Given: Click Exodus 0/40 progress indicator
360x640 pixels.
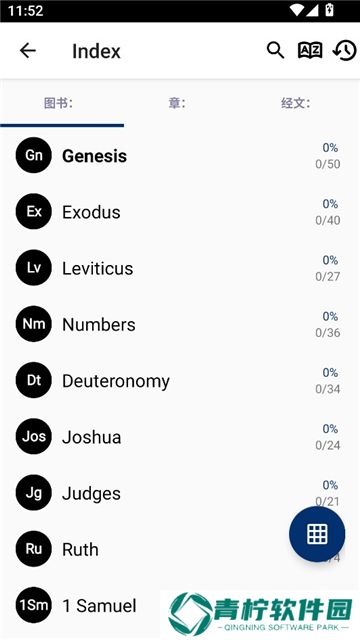Looking at the screenshot, I should [328, 220].
